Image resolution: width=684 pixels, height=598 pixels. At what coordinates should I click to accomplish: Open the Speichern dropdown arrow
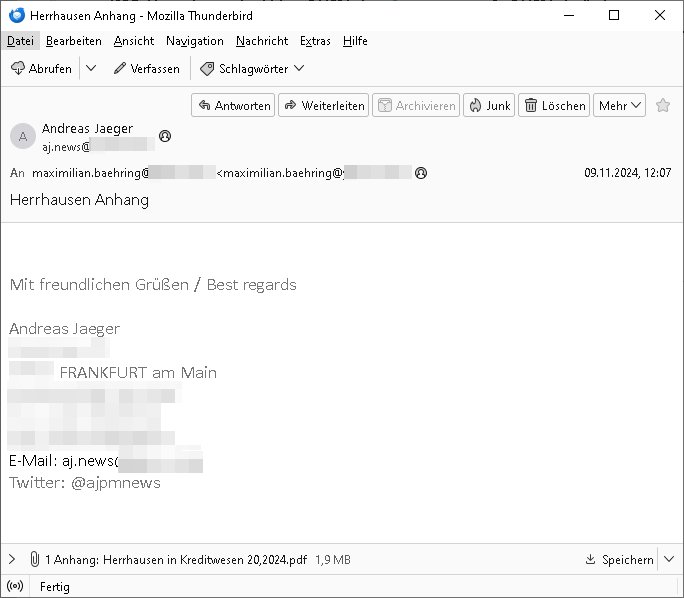[x=670, y=560]
